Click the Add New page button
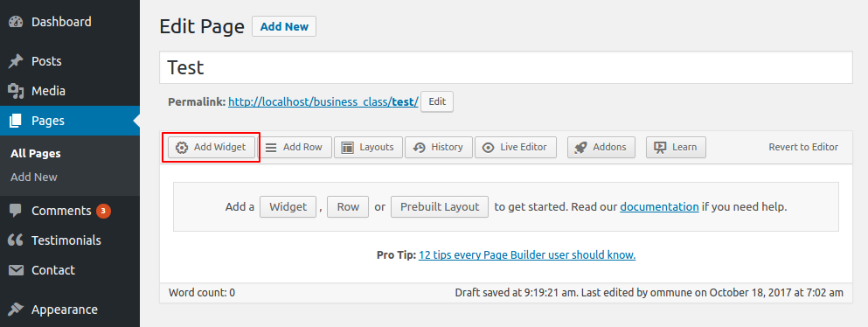The height and width of the screenshot is (327, 868). pos(284,26)
